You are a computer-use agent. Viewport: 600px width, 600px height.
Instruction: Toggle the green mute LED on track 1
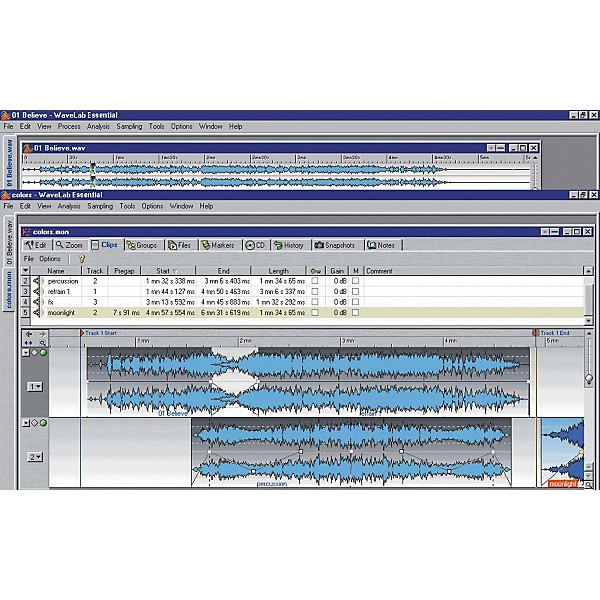43,353
